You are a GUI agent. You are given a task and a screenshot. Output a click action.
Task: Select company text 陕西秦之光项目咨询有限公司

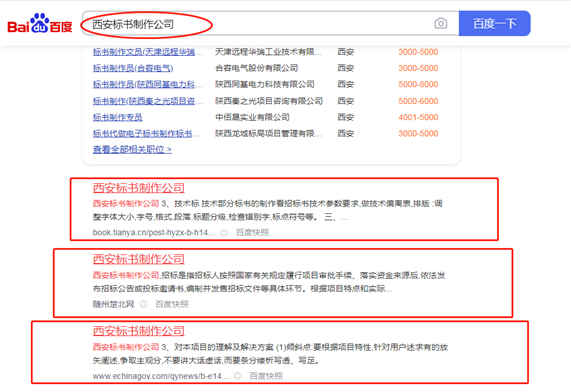pos(269,101)
